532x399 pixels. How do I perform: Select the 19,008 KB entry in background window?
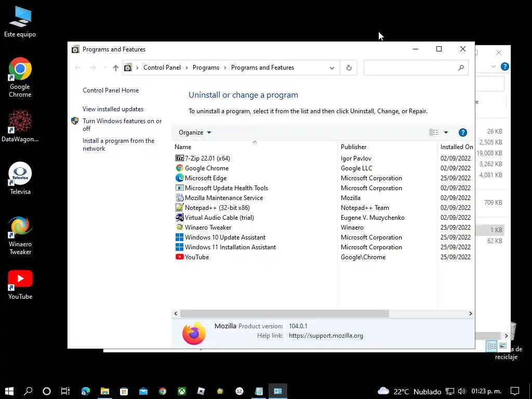pos(489,153)
